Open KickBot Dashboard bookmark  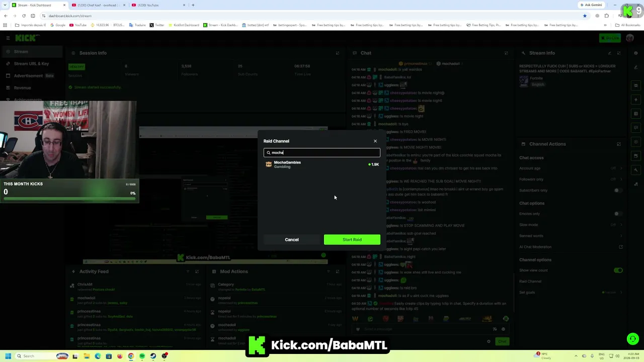pyautogui.click(x=184, y=25)
